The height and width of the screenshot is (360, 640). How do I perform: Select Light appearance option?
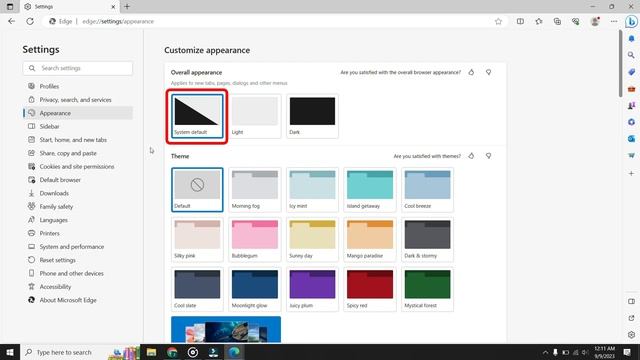point(255,116)
